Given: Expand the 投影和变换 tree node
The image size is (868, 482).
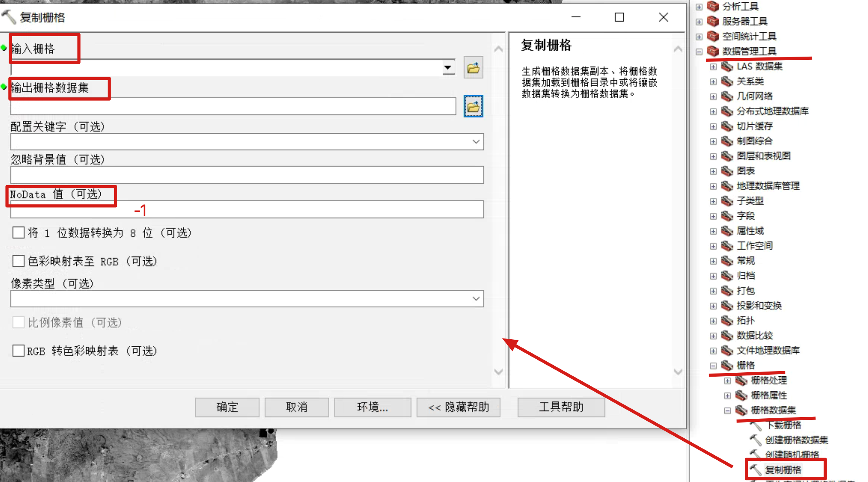Looking at the screenshot, I should coord(713,305).
